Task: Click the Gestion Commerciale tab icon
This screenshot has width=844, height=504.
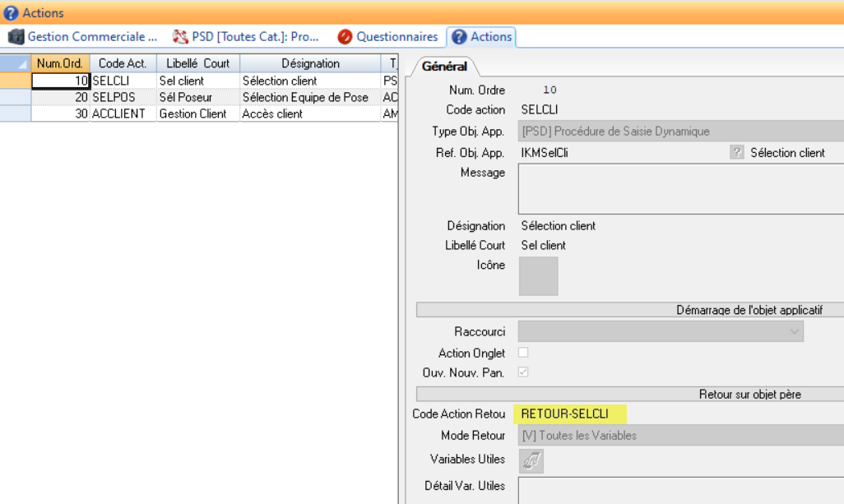Action: coord(16,37)
